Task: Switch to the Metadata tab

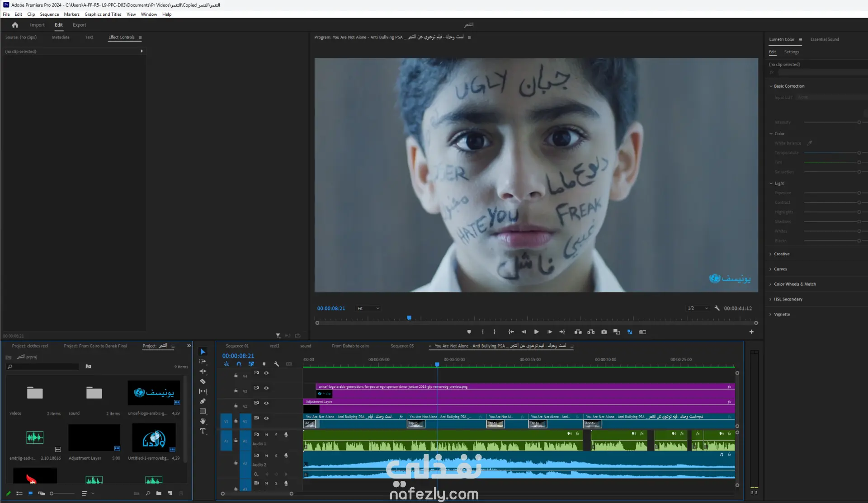Action: [x=61, y=38]
